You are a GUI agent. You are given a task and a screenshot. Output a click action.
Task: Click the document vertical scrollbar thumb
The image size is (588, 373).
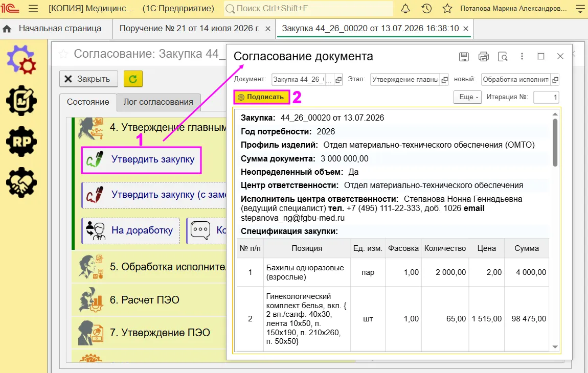click(555, 143)
